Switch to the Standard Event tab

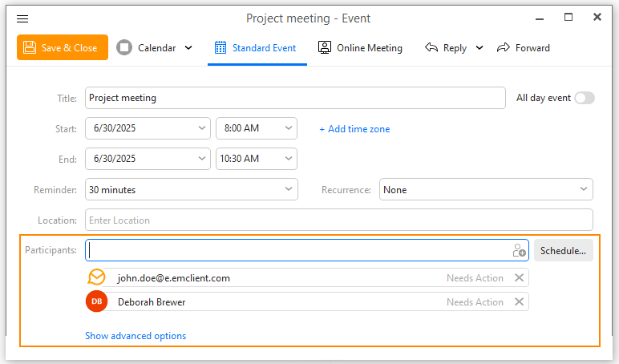click(257, 48)
